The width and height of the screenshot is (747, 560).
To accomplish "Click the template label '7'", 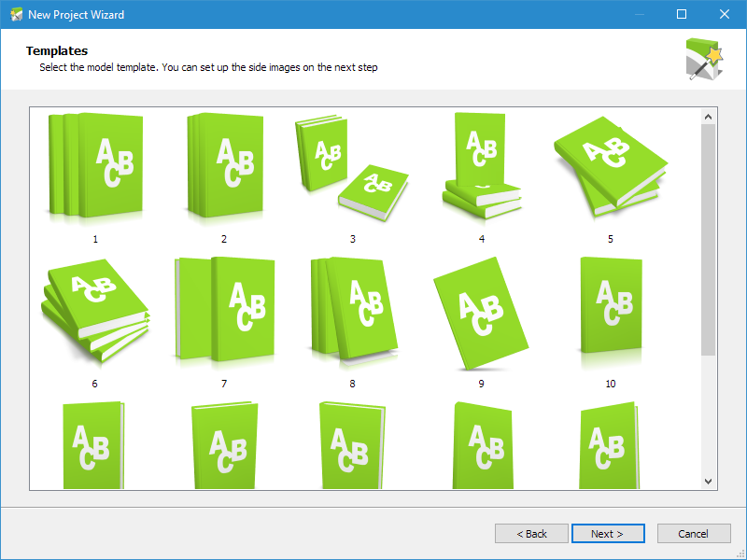I will point(224,384).
